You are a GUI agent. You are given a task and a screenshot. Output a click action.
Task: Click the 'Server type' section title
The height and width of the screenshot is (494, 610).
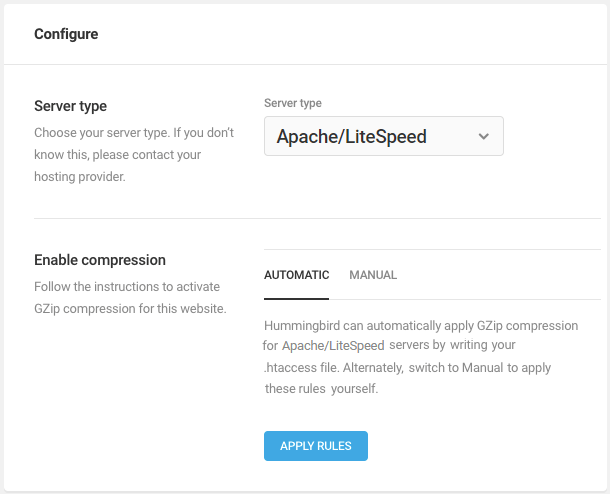click(70, 106)
